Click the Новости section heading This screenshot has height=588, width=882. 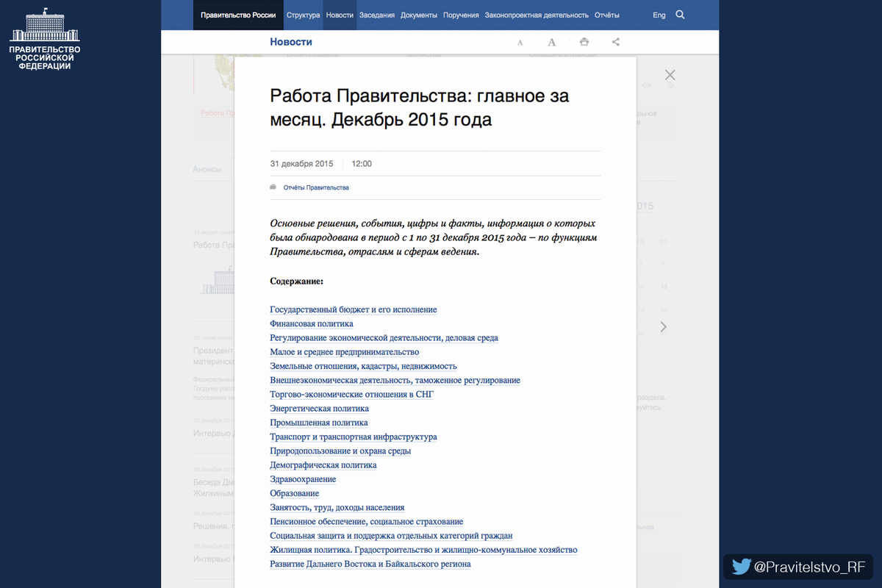[291, 42]
